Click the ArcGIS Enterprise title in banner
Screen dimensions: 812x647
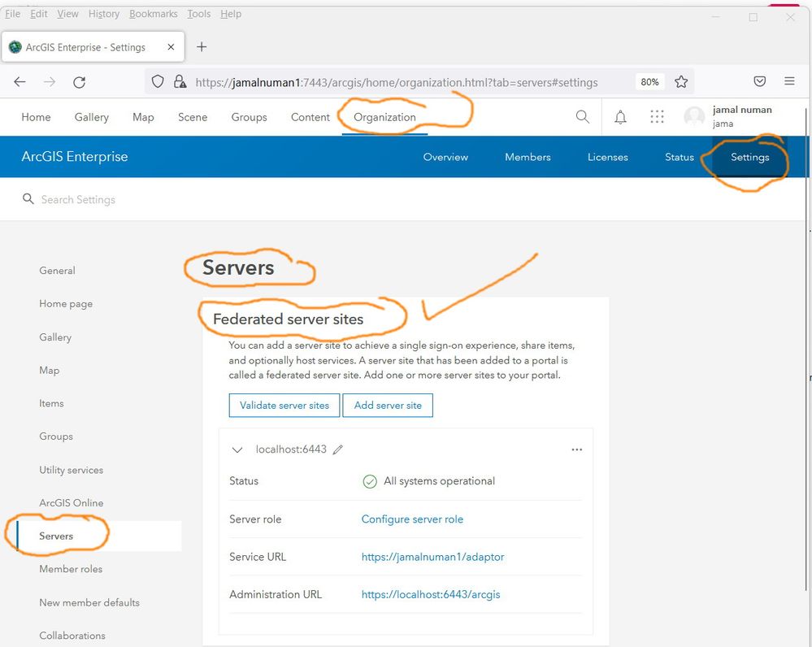tap(75, 156)
